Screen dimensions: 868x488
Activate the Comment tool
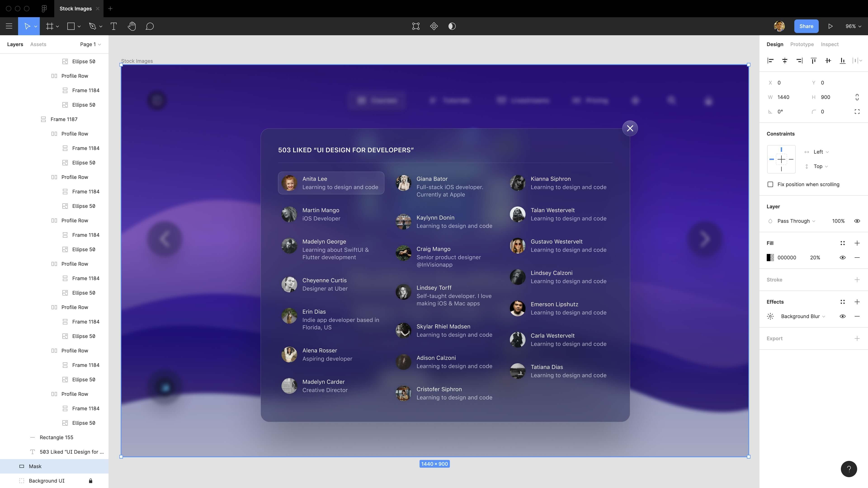[150, 26]
